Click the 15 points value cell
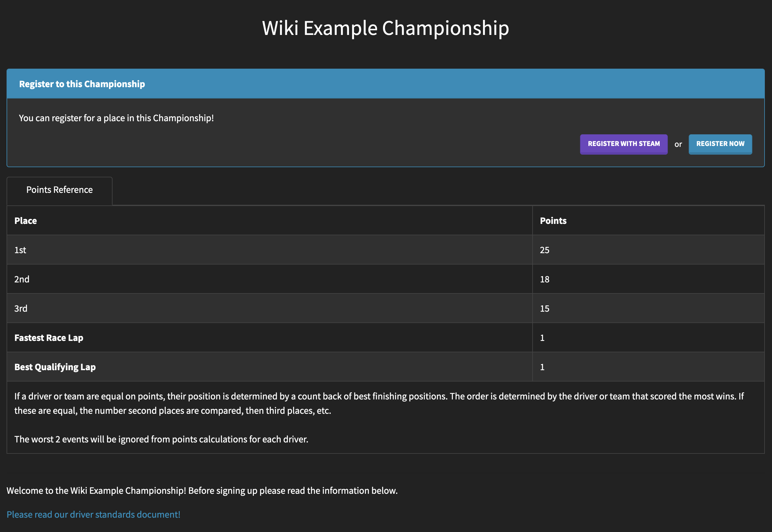Screen dimensions: 772x532 545,309
